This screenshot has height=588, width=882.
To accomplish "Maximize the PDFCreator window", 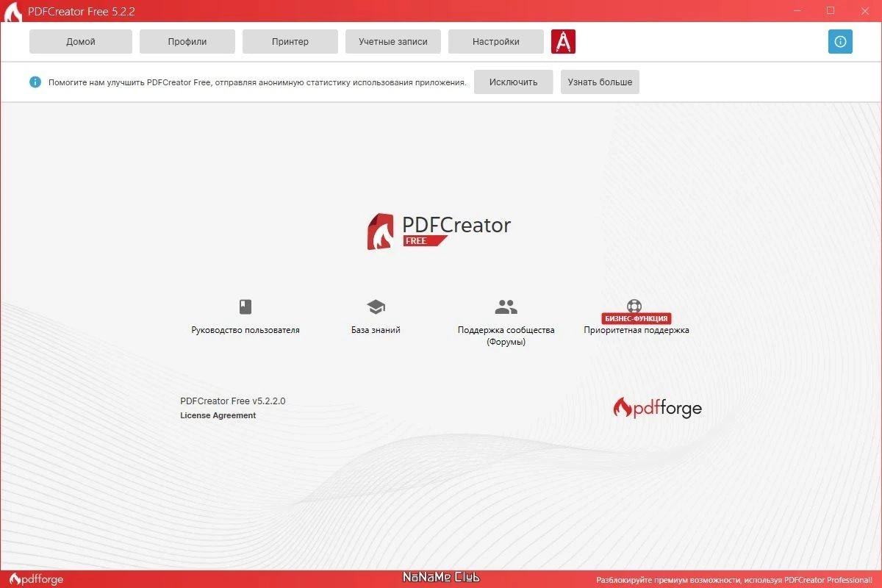I will click(831, 10).
